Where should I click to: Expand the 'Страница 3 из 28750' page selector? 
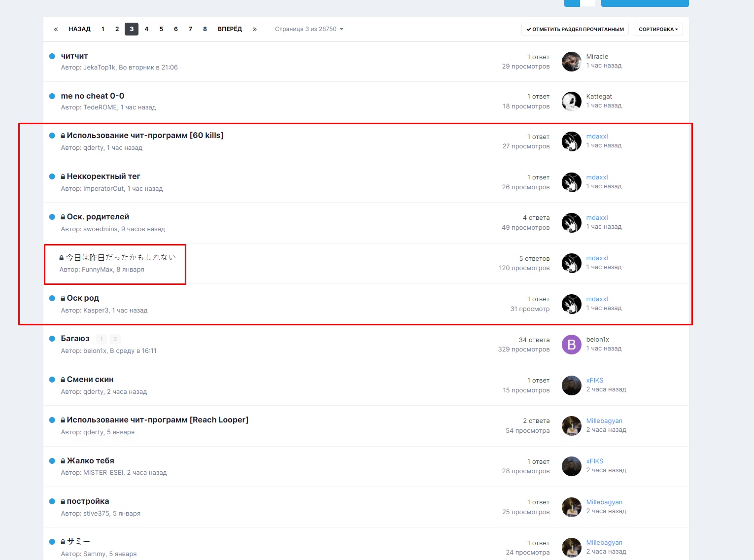[309, 29]
